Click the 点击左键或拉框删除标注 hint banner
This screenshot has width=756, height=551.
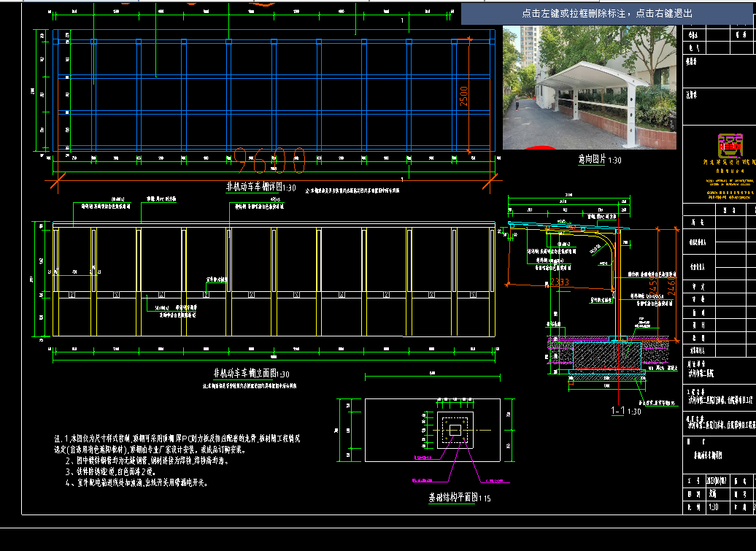click(x=607, y=13)
